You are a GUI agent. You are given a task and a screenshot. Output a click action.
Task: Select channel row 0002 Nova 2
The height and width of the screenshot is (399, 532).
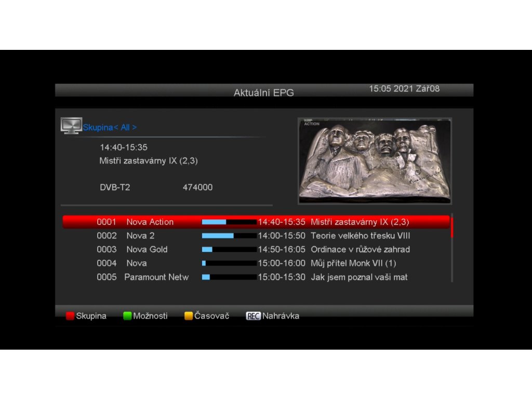256,236
